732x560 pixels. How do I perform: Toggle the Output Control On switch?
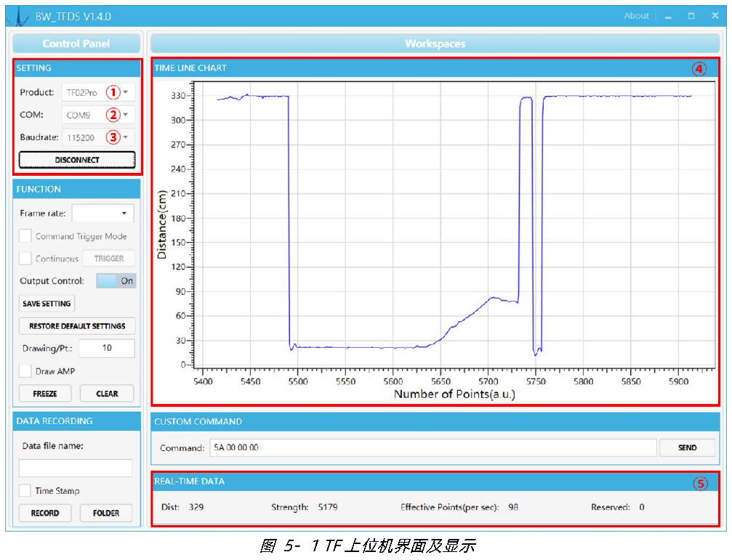click(x=116, y=280)
